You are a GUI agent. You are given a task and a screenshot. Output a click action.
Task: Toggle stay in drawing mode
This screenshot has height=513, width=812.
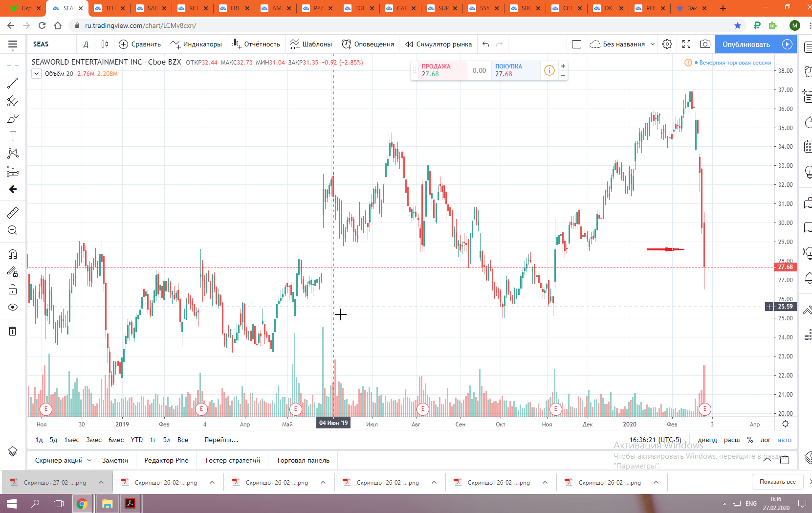(13, 272)
